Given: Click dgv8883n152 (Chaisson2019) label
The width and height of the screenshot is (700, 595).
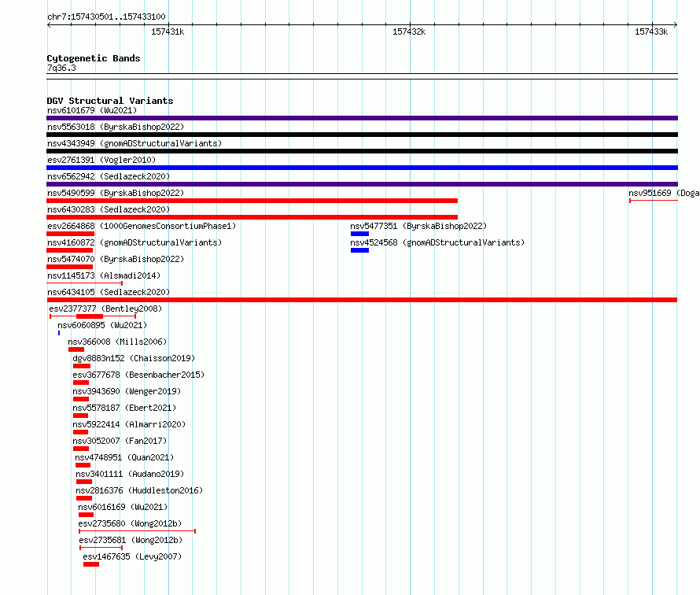Looking at the screenshot, I should 134,358.
